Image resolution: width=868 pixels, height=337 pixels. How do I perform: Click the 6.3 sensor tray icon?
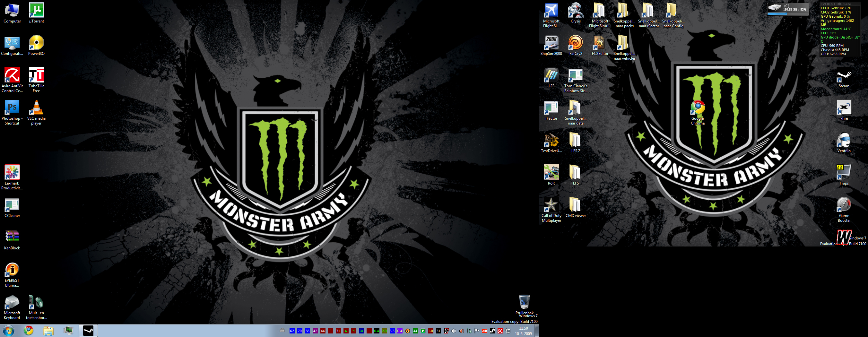click(x=392, y=331)
